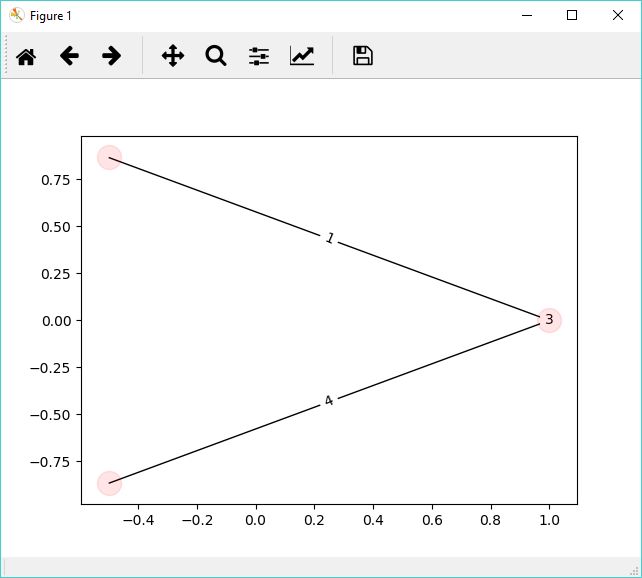Go forward to the next view arrow
The image size is (642, 578).
pyautogui.click(x=111, y=56)
